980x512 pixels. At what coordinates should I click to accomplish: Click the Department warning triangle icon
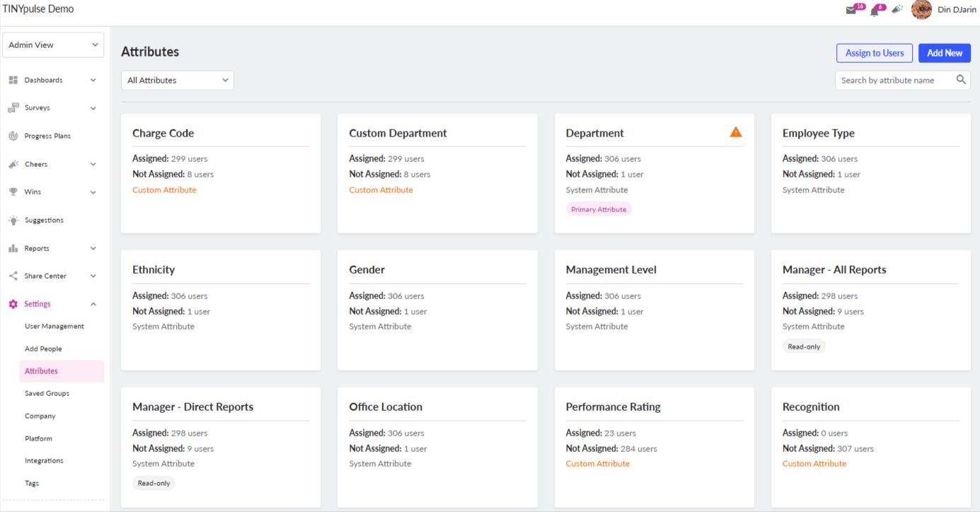pyautogui.click(x=736, y=132)
